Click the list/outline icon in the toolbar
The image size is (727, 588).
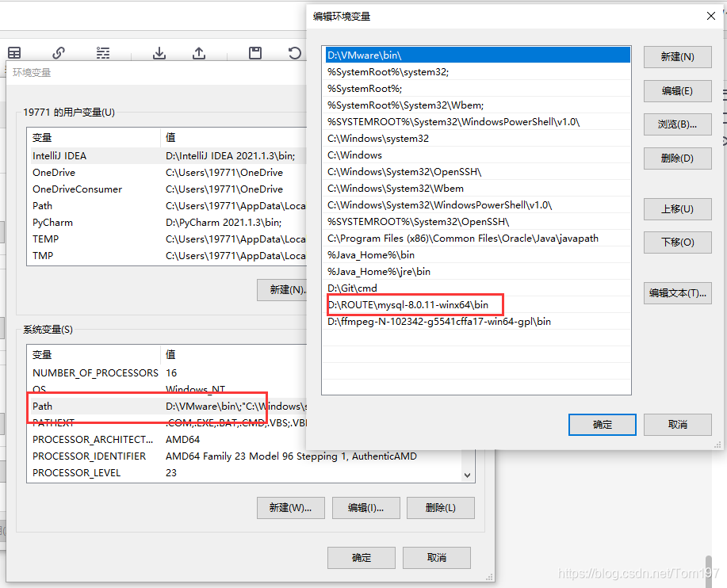103,53
